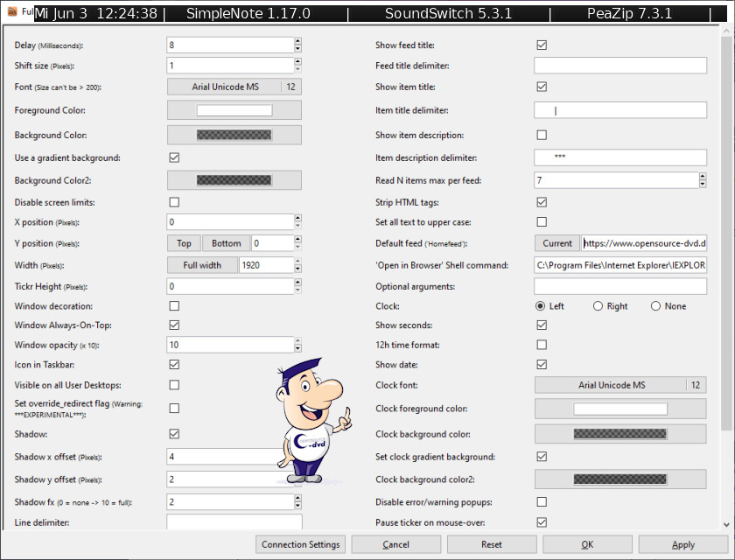The image size is (735, 560).
Task: Enable the Disable screen limits checkbox
Action: click(x=174, y=202)
